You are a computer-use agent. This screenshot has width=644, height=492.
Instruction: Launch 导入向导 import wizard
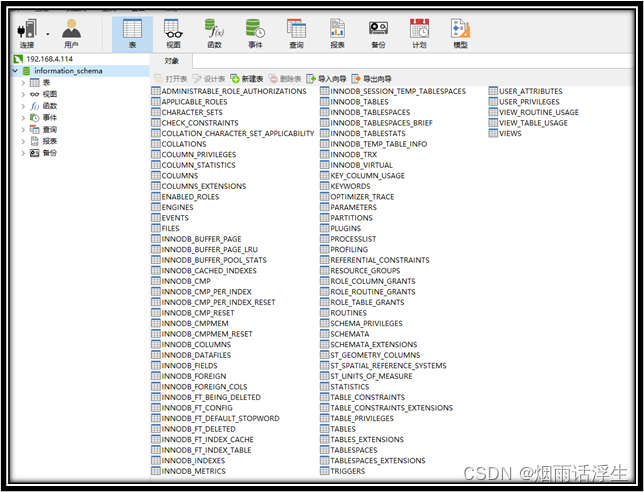[327, 79]
